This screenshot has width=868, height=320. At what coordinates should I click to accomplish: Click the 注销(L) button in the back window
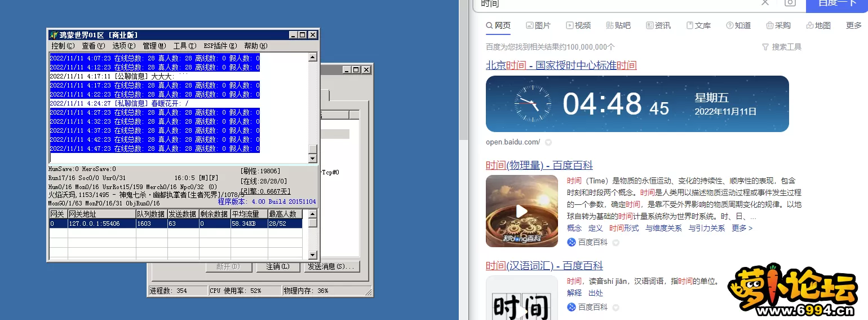tap(278, 266)
